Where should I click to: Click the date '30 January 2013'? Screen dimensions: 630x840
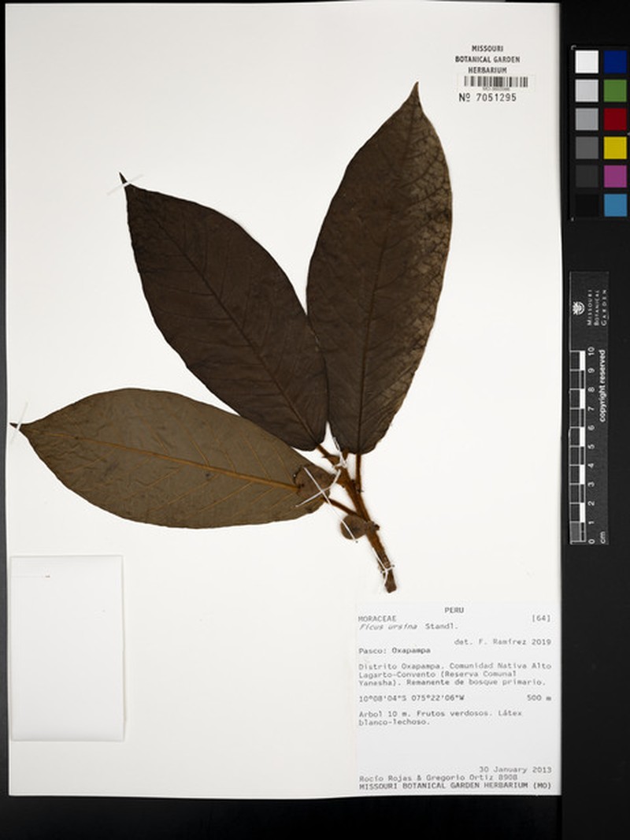pyautogui.click(x=515, y=770)
